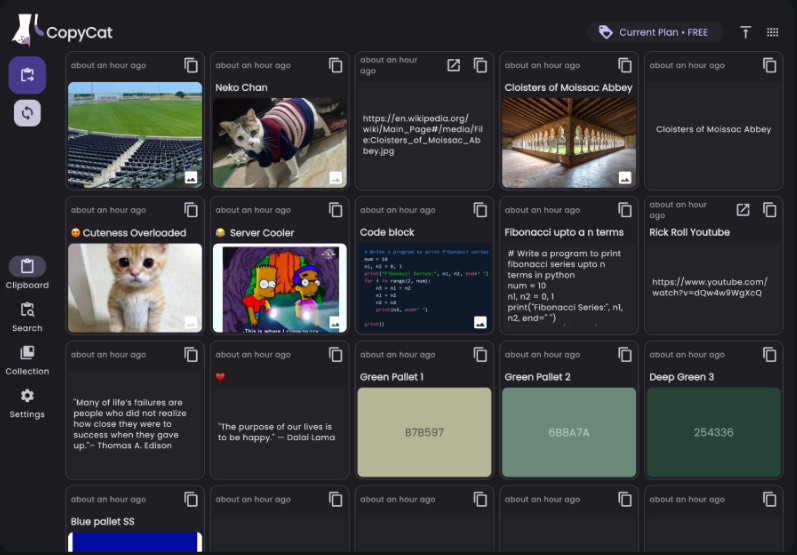
Task: Click the image type badge on stadium photo
Action: tap(191, 177)
